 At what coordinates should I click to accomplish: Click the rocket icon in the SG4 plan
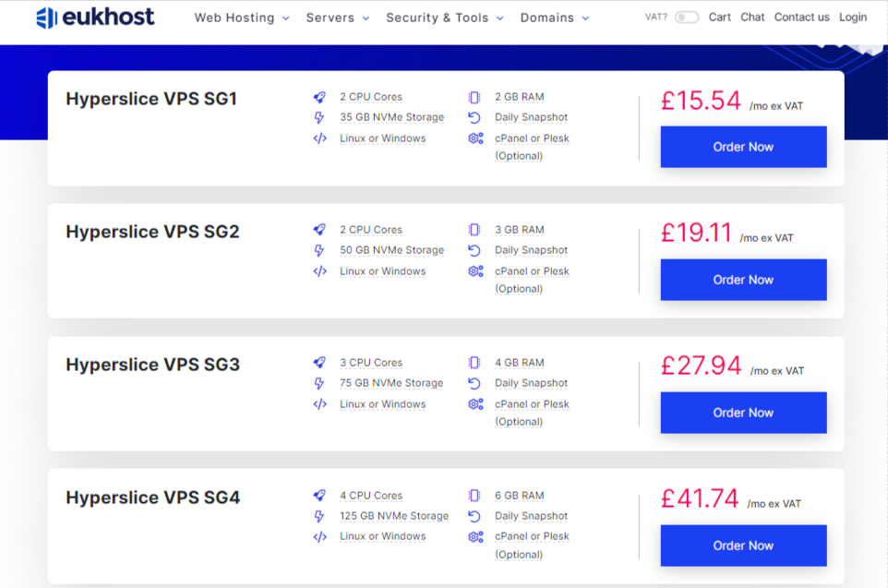click(x=319, y=496)
